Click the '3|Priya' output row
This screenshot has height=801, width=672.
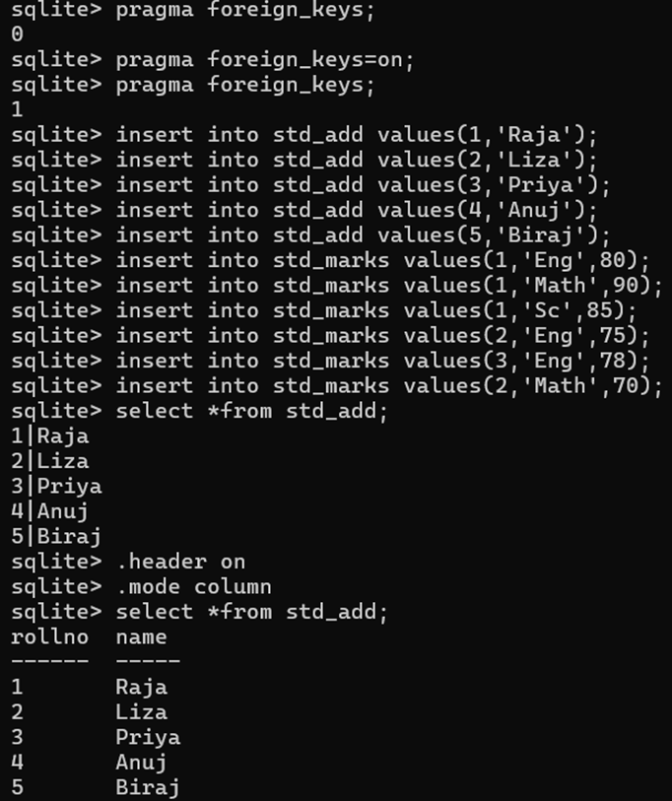click(56, 486)
